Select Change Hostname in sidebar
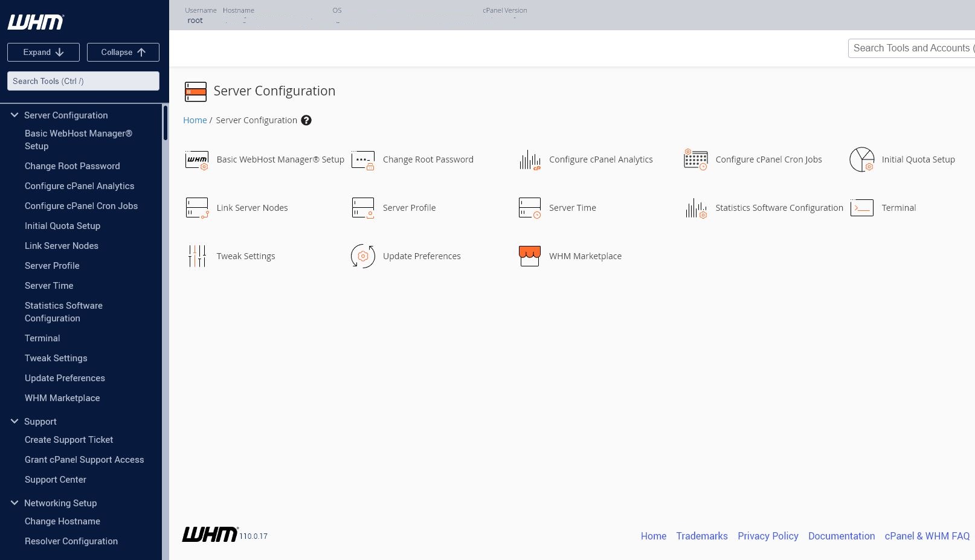The image size is (975, 560). pos(63,521)
